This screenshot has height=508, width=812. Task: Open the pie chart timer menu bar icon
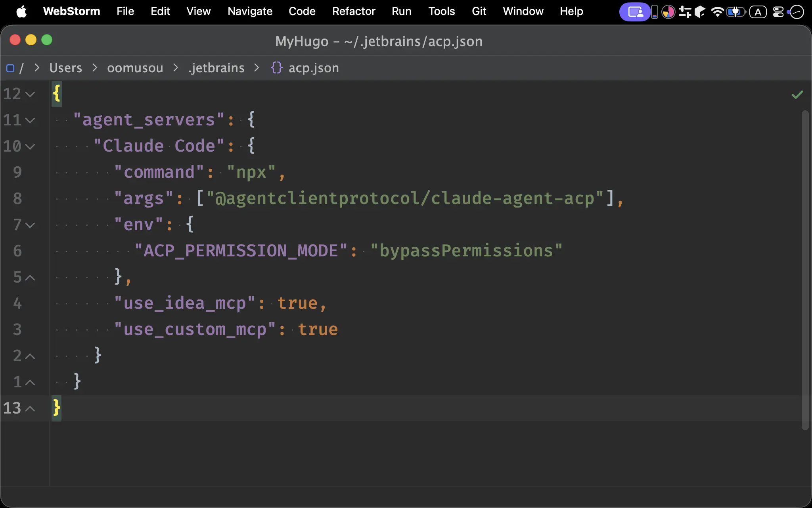tap(668, 12)
